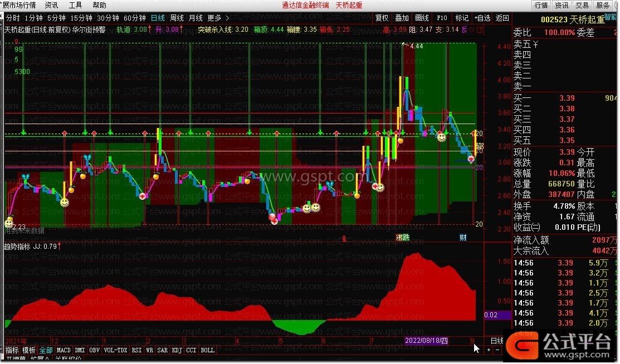Switch to the RSI indicator
This screenshot has width=620, height=364.
[137, 350]
